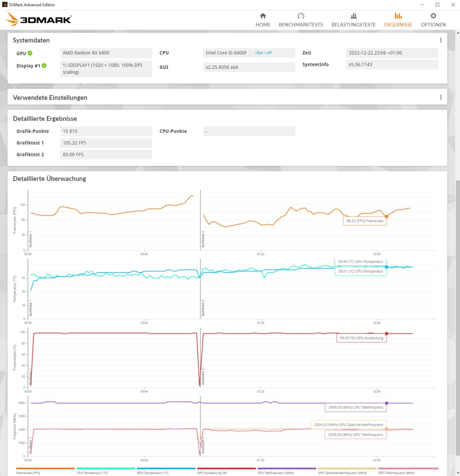Open Systemdaten three-dot menu
The height and width of the screenshot is (476, 460).
tap(441, 40)
